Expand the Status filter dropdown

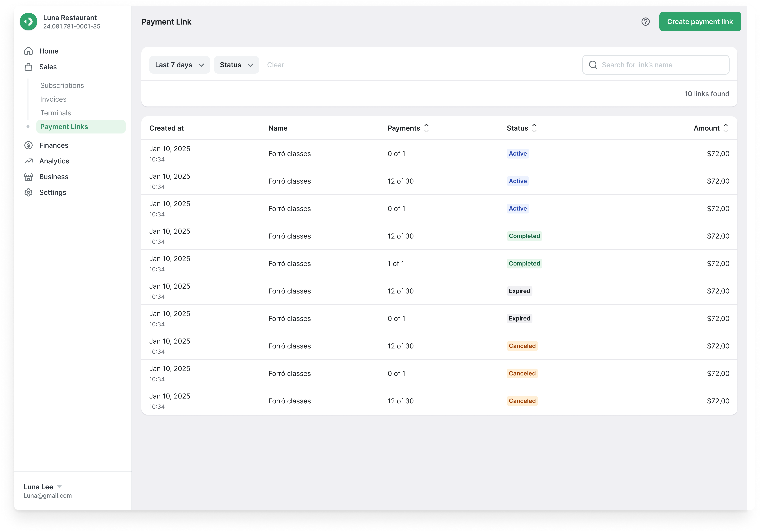coord(236,65)
